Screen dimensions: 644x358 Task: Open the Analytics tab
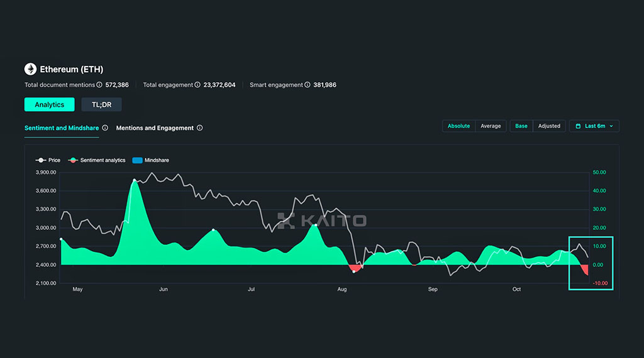click(x=49, y=104)
